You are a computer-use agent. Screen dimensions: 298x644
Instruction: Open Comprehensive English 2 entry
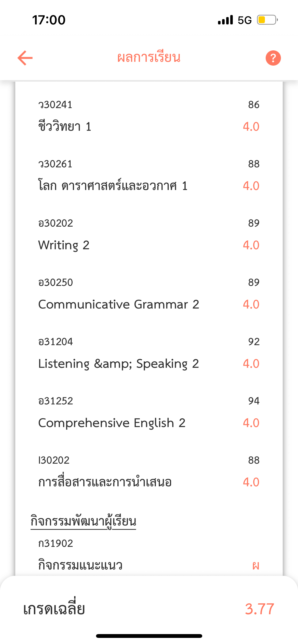pyautogui.click(x=149, y=412)
